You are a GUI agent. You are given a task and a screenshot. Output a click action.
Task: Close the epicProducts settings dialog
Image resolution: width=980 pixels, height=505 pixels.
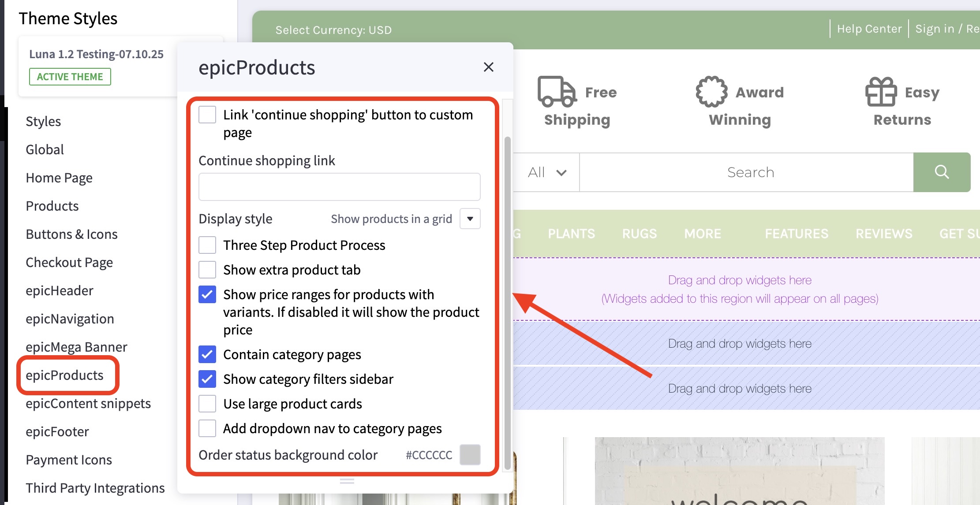(x=488, y=67)
